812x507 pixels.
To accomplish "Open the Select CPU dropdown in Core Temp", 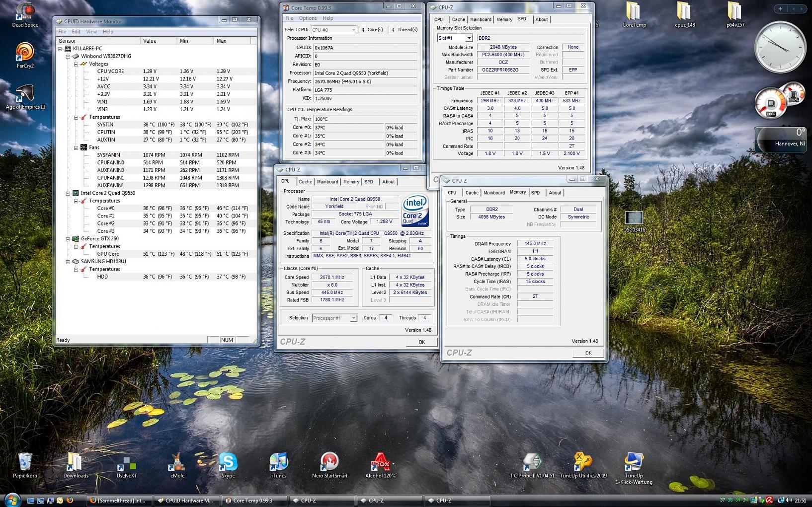I will click(x=333, y=30).
